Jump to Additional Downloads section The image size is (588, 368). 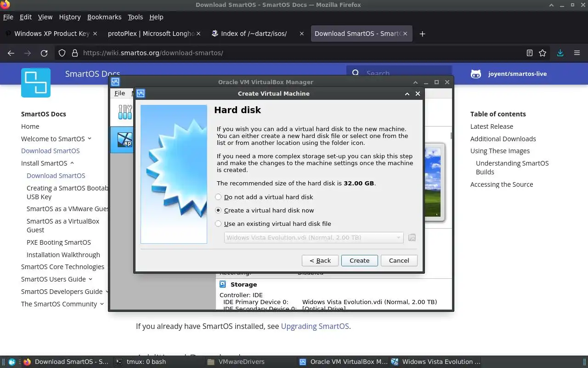pyautogui.click(x=503, y=139)
